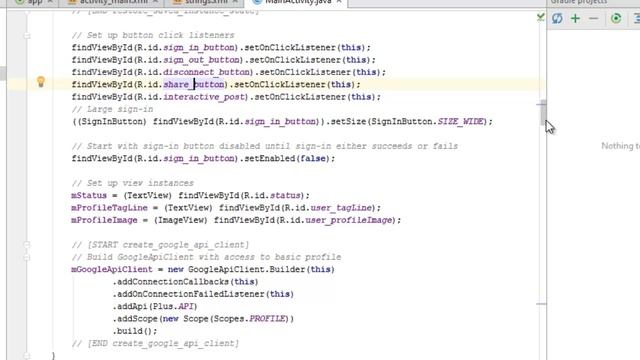The width and height of the screenshot is (640, 360).
Task: Click the Set up view instances comment
Action: click(x=132, y=183)
